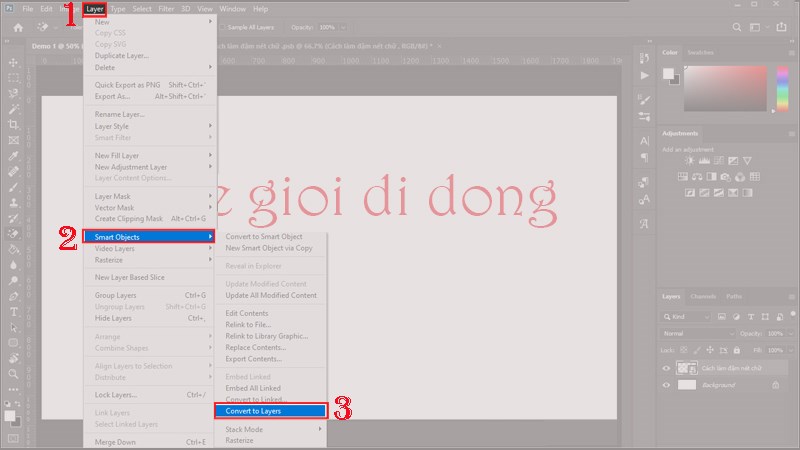
Task: Select the Zoom tool in toolbar
Action: [x=14, y=374]
